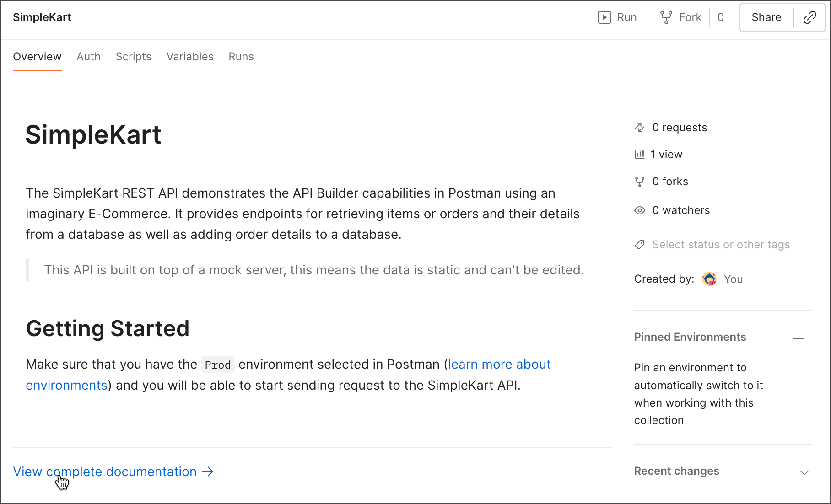This screenshot has width=831, height=504.
Task: Add a pinned environment with plus
Action: 799,338
